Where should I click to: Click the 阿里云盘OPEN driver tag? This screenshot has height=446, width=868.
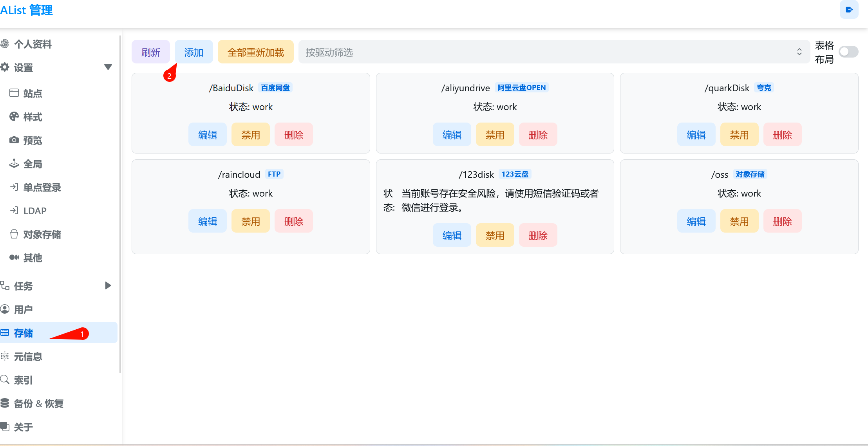click(522, 88)
